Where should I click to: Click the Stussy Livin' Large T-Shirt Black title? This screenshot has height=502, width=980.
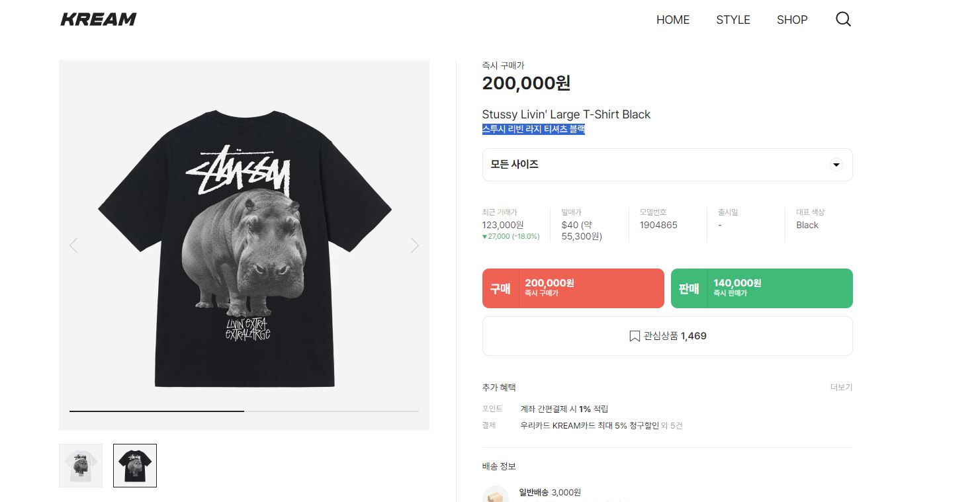tap(566, 114)
